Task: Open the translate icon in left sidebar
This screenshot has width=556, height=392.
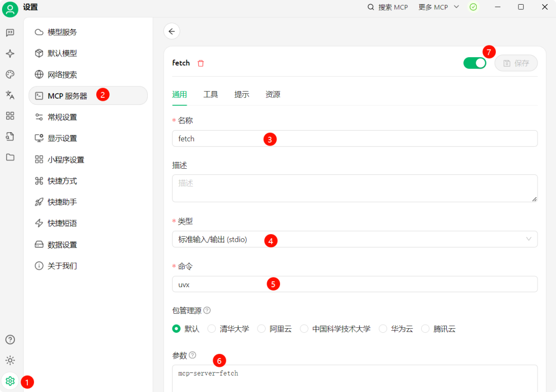Action: pyautogui.click(x=10, y=95)
